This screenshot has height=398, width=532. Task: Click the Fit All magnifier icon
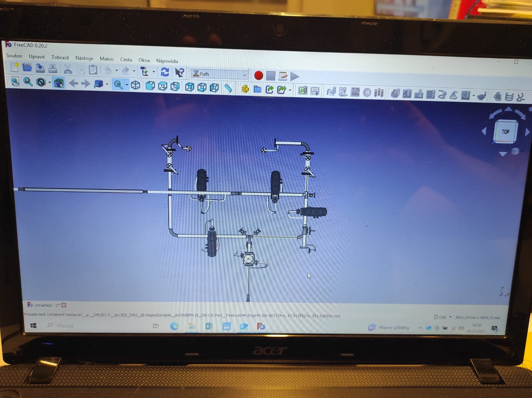click(x=15, y=81)
